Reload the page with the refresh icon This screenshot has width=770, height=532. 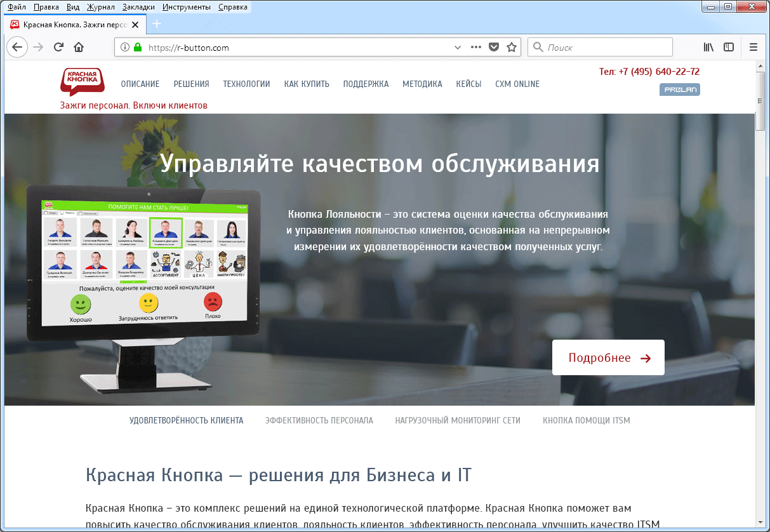pyautogui.click(x=58, y=47)
